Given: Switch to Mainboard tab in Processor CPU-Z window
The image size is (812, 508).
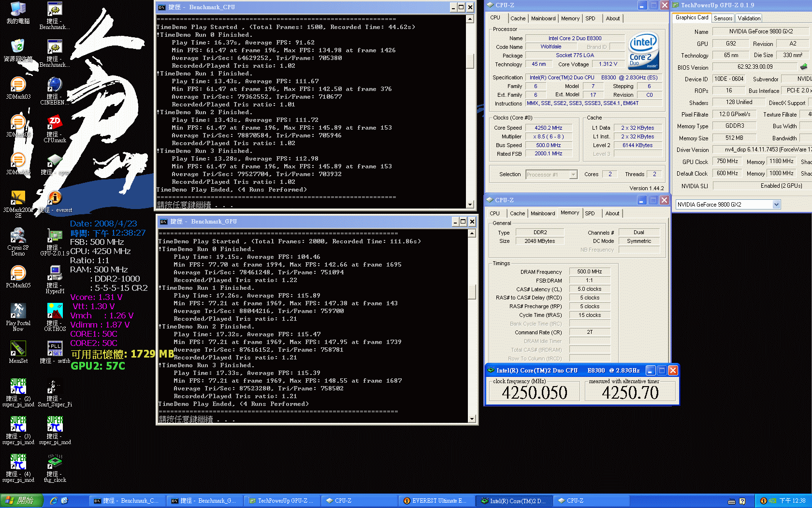Looking at the screenshot, I should tap(543, 18).
